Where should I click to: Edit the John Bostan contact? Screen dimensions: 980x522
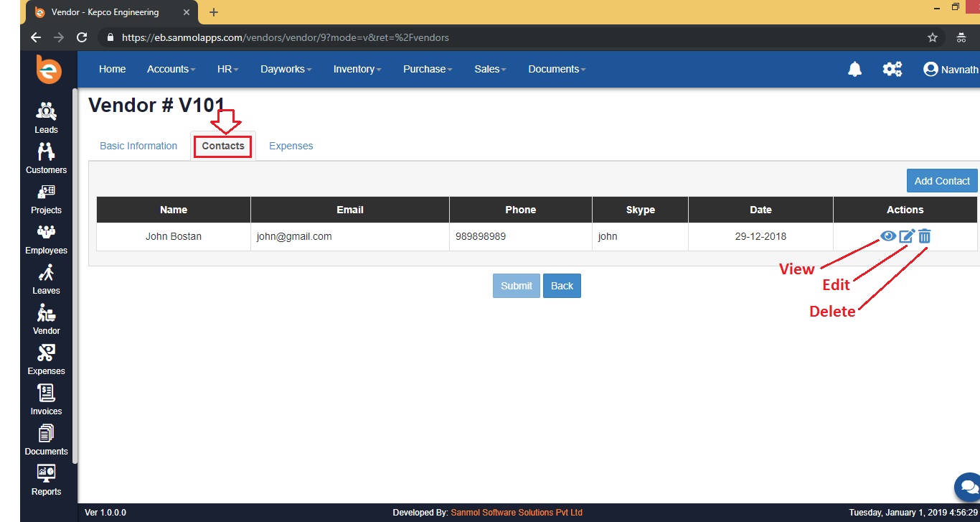907,236
